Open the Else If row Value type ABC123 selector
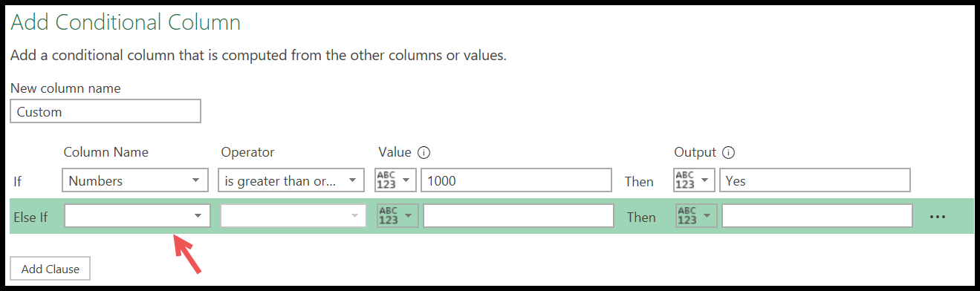980x291 pixels. click(x=398, y=216)
